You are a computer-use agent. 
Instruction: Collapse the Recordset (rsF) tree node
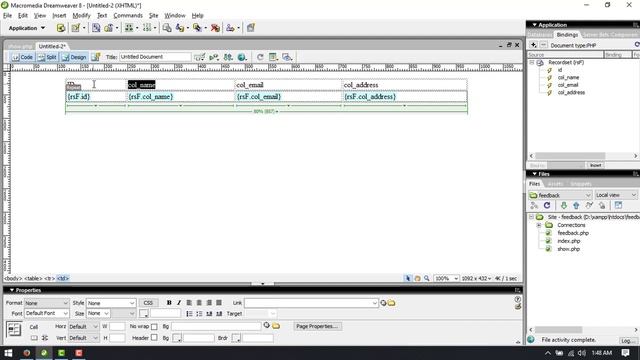[x=531, y=62]
